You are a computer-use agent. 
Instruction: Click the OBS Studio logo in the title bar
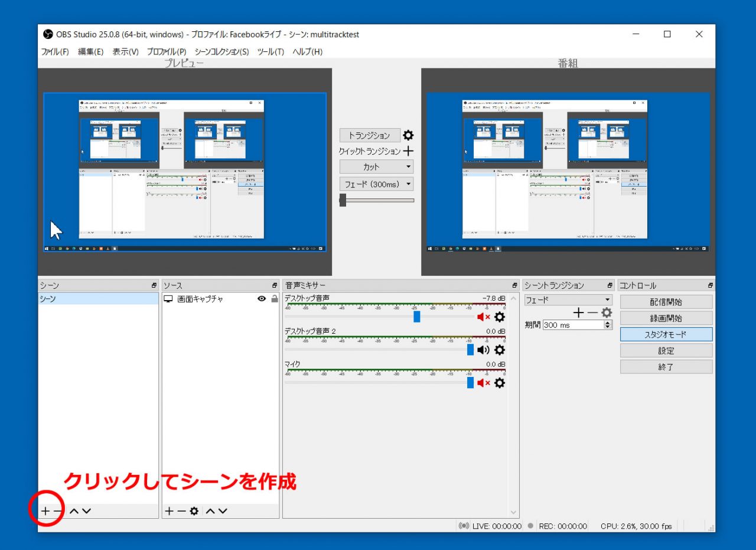48,34
